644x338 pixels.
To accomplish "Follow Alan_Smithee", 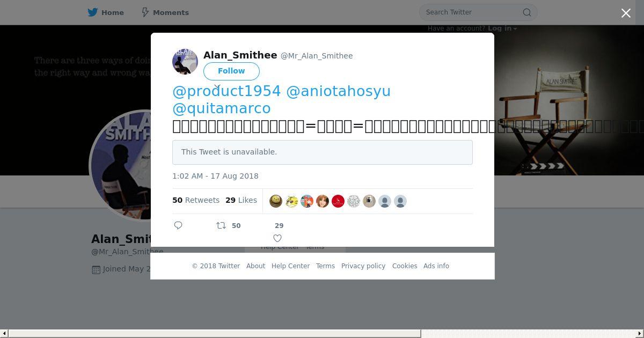I will (x=231, y=71).
